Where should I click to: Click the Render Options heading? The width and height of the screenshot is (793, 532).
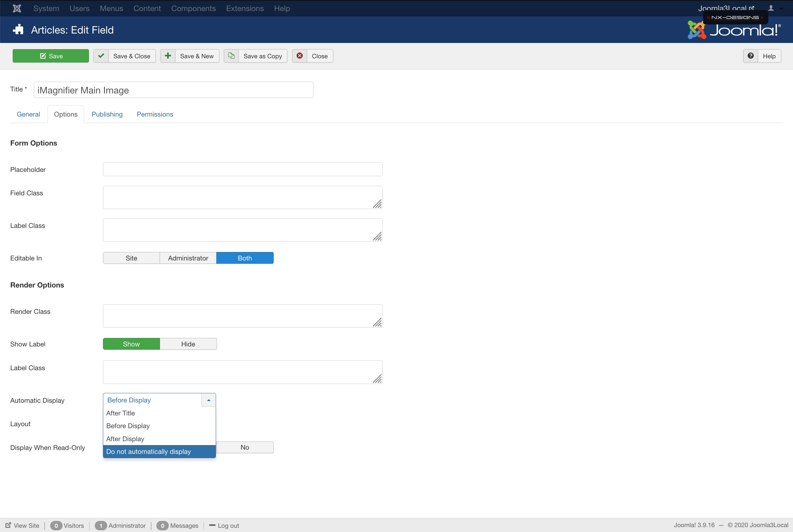[37, 285]
